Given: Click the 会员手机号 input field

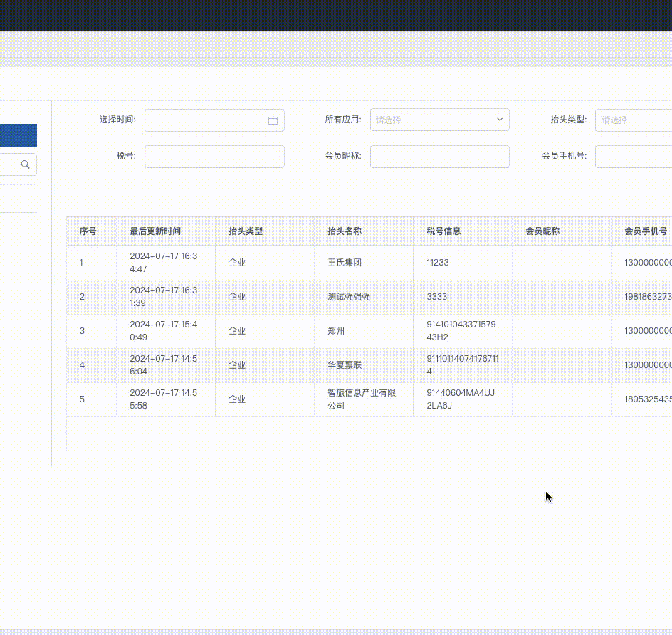Looking at the screenshot, I should coord(634,157).
